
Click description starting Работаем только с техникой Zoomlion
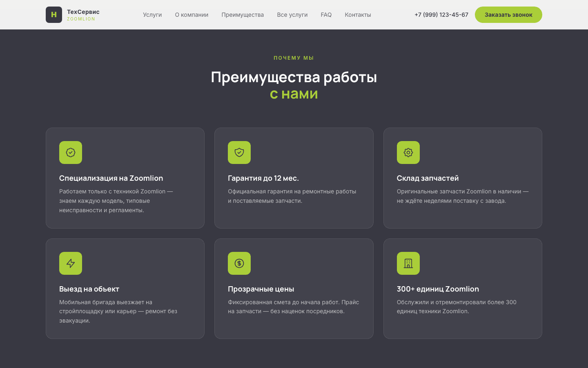point(116,201)
